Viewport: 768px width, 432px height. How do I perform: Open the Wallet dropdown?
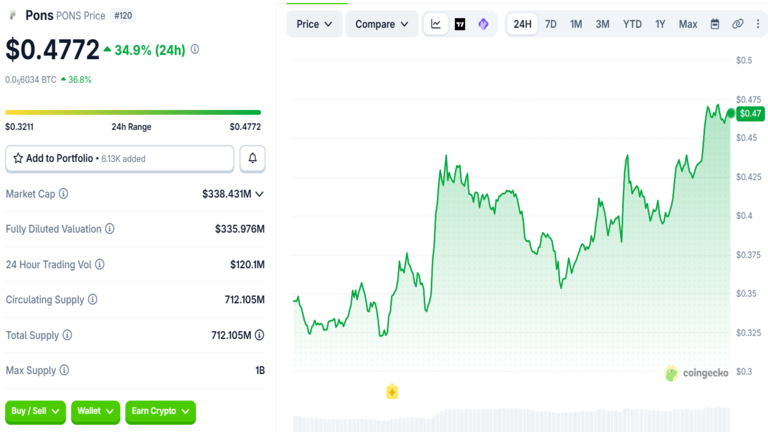tap(96, 411)
